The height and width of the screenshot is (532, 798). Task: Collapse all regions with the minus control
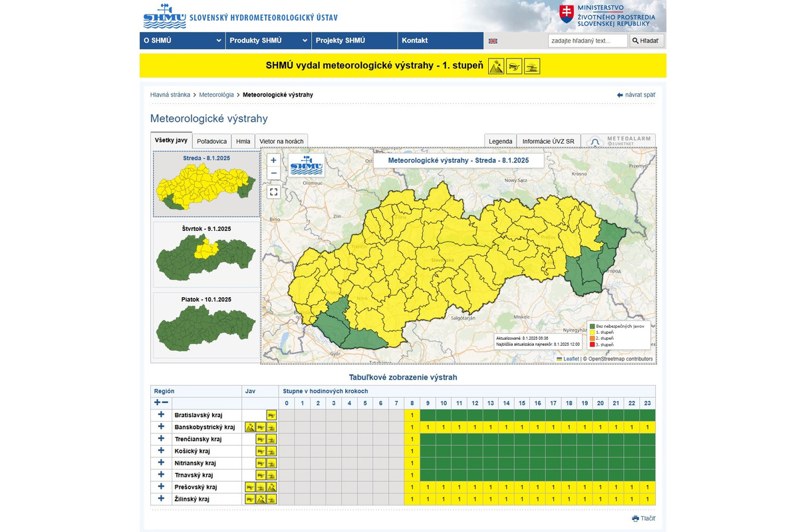[165, 402]
